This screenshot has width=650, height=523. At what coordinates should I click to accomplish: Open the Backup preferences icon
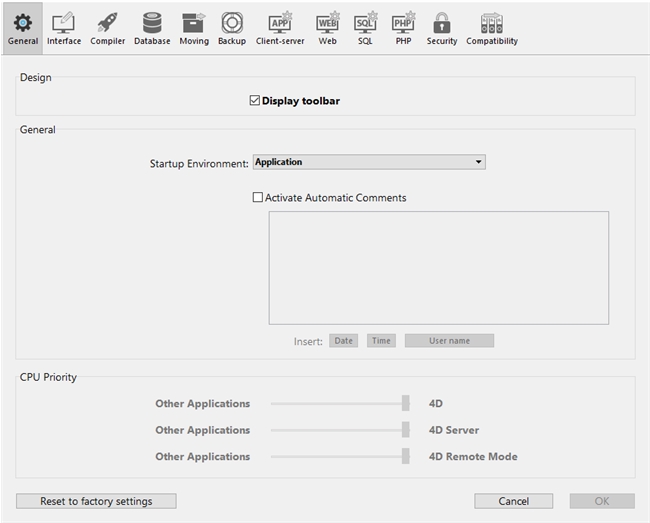click(232, 23)
